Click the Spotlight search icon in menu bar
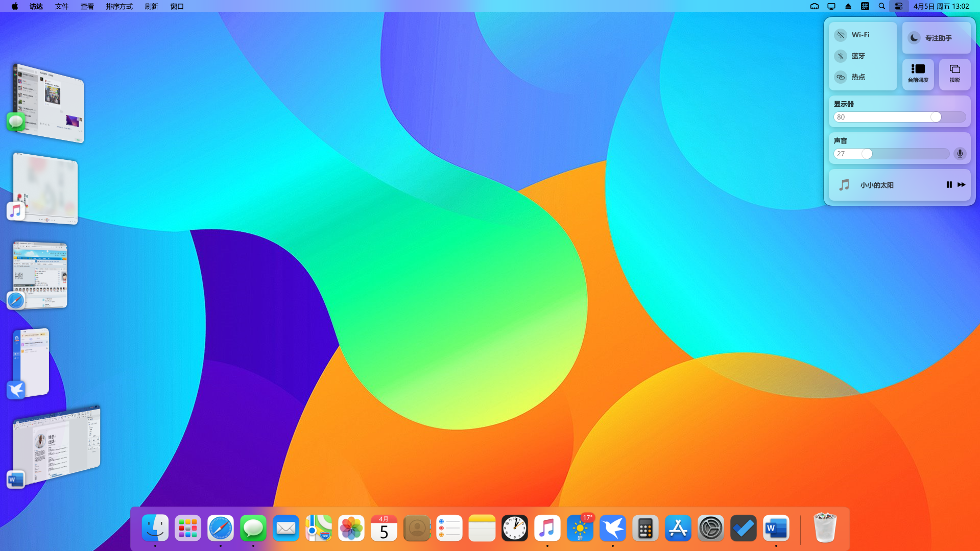Image resolution: width=980 pixels, height=551 pixels. 881,7
